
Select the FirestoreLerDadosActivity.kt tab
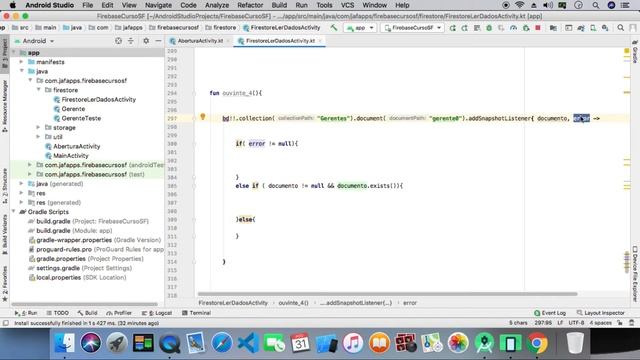[280, 41]
